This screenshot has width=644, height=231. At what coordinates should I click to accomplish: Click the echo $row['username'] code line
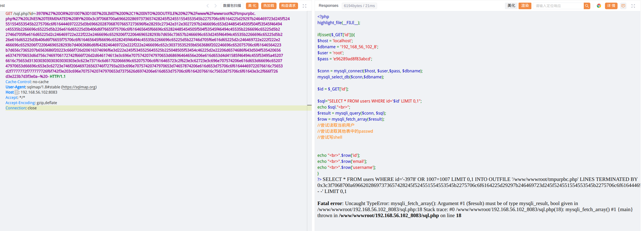(346, 168)
